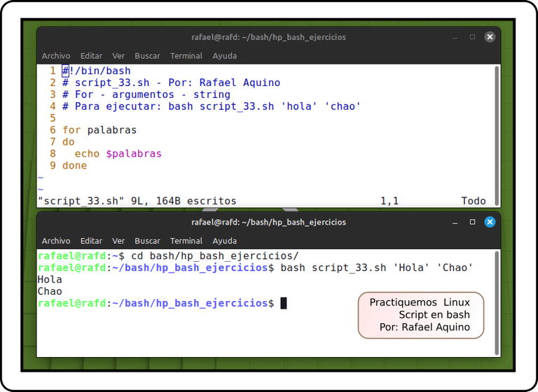Open Editar menu in upper terminal window

(91, 56)
